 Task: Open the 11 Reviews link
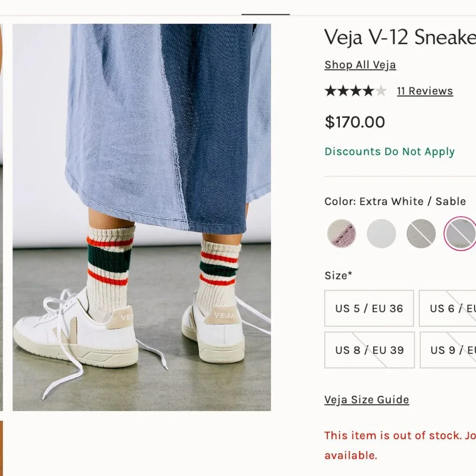425,91
